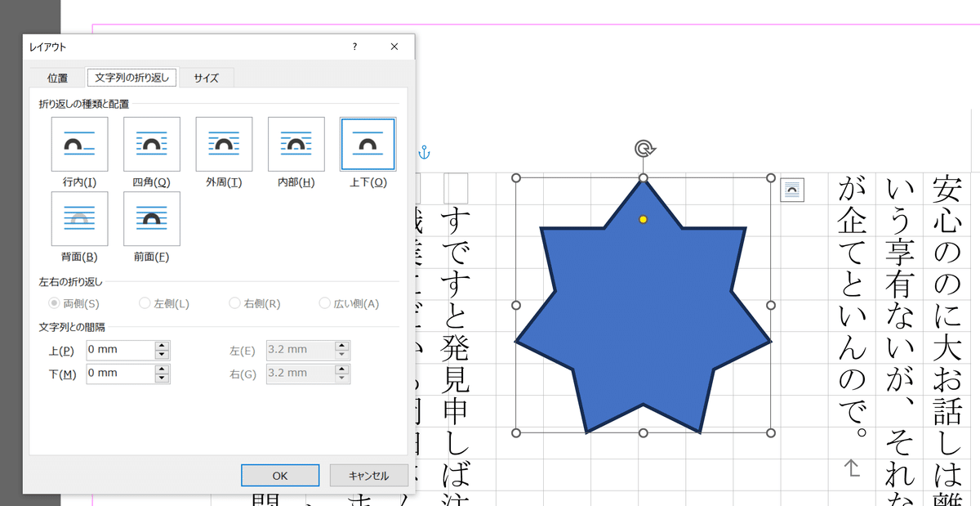Confirm the dialog with OK
Viewport: 980px width, 506px height.
[280, 475]
